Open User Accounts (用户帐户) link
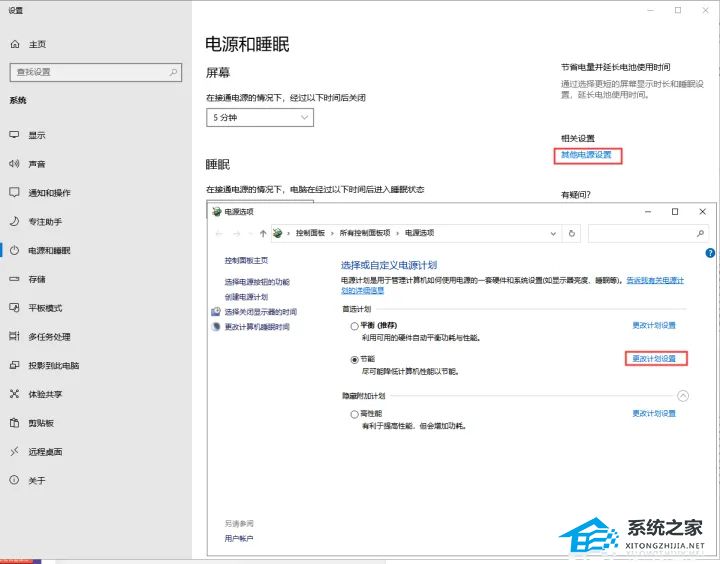The height and width of the screenshot is (564, 720). 239,538
